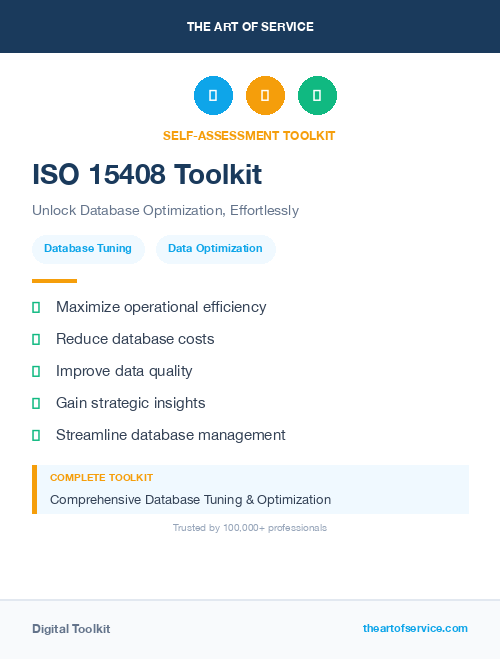Select the Data Optimization tag
This screenshot has width=500, height=659.
click(x=216, y=249)
